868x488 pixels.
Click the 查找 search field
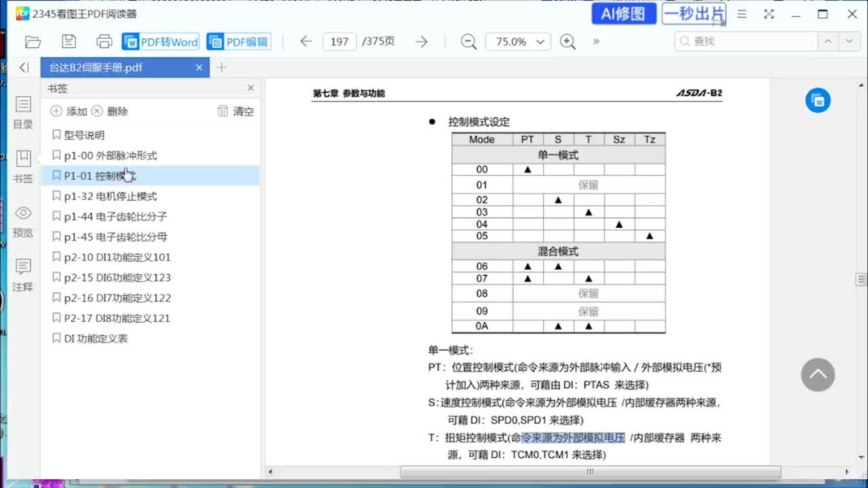tap(746, 41)
